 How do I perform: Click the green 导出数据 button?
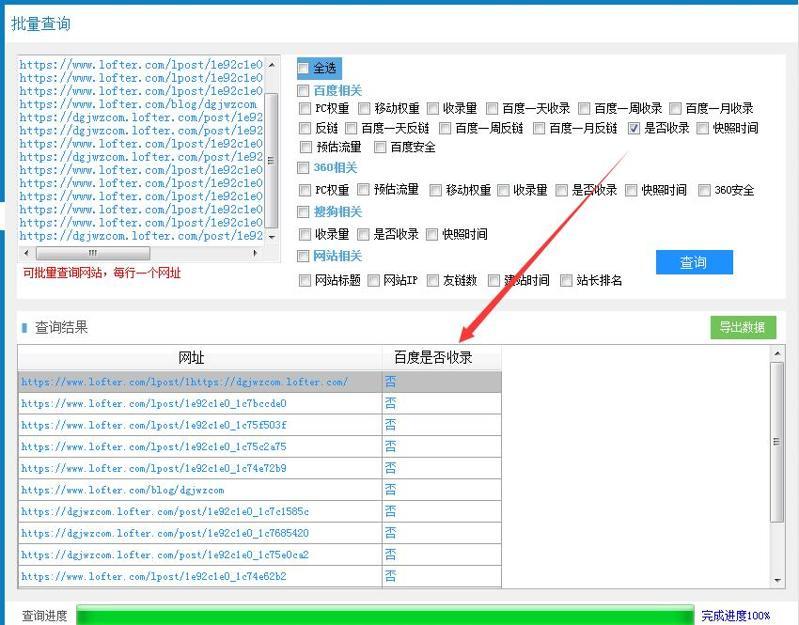point(743,327)
